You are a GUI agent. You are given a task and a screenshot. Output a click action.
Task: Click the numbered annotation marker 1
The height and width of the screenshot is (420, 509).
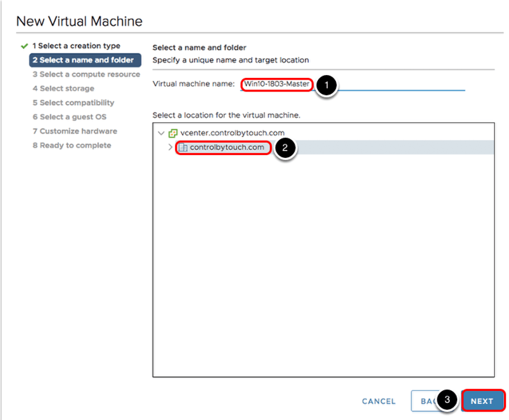[x=326, y=85]
